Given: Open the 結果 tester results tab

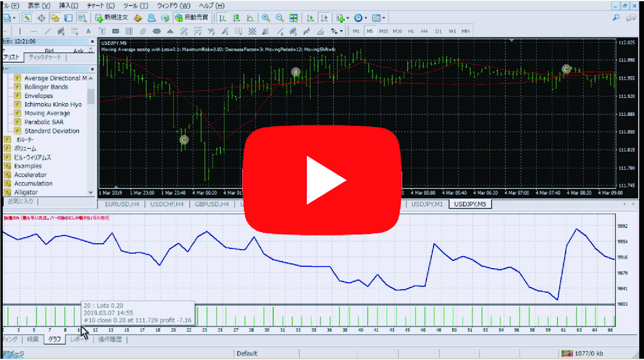Looking at the screenshot, I should coord(33,339).
